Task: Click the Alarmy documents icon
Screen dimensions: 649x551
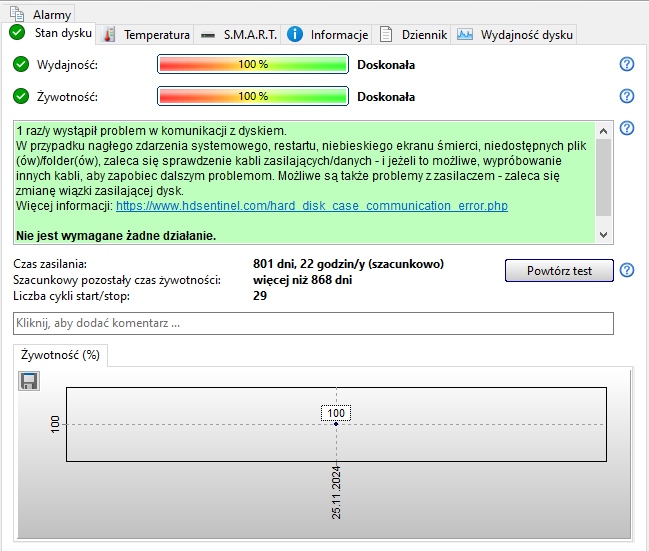Action: (17, 14)
